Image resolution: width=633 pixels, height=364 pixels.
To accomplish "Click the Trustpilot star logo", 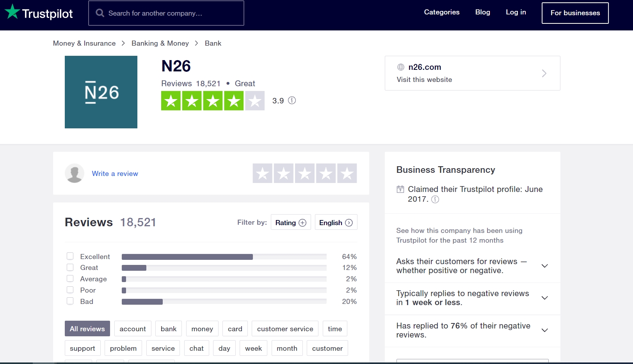I will (12, 12).
